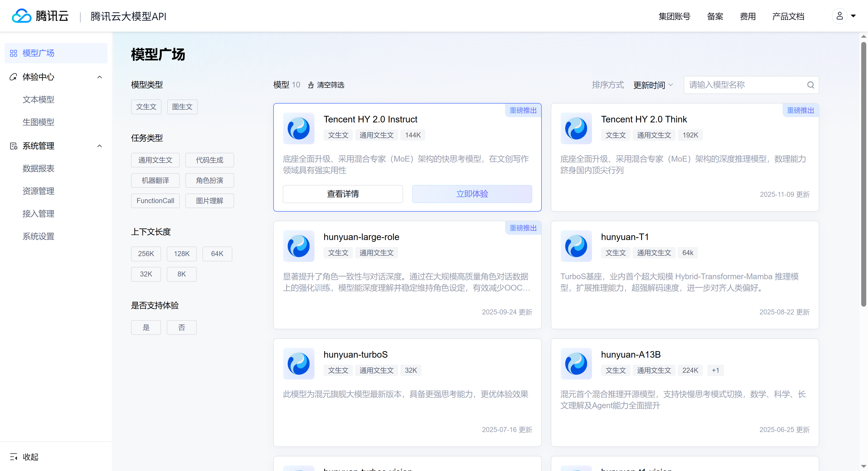Click the hunyuan-T1 model logo

[576, 246]
